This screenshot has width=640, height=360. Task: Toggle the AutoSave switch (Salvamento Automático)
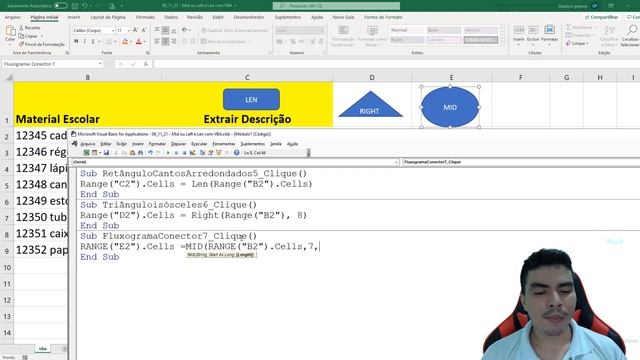(61, 6)
